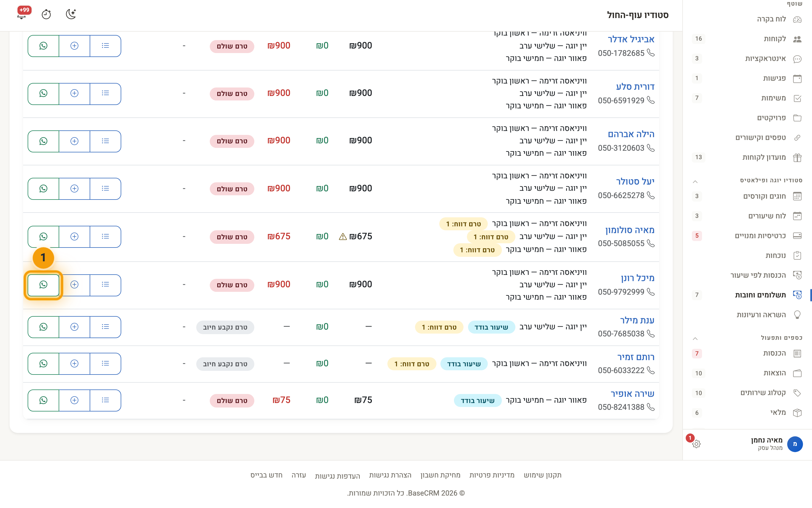Screen dimensions: 812x508
Task: Open WhatsApp for אביגיל אדלר row
Action: pos(43,46)
